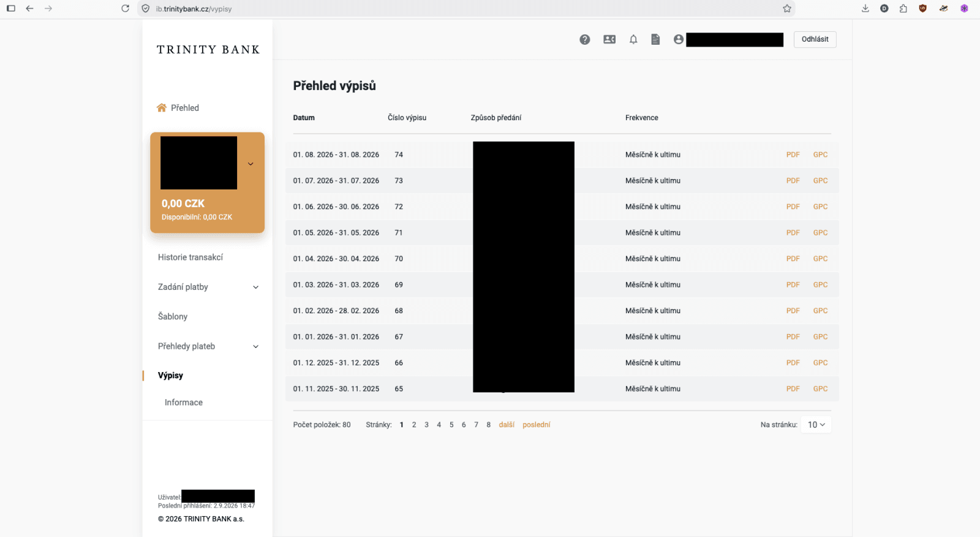Viewport: 980px width, 537px height.
Task: Toggle the browser sidebar panel icon
Action: click(x=11, y=9)
